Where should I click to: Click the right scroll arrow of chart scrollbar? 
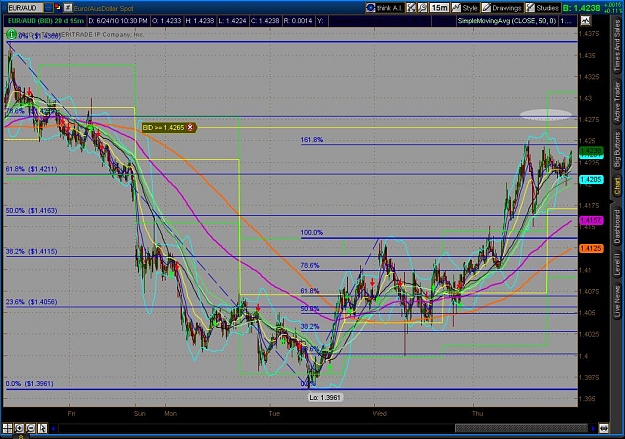coord(593,429)
